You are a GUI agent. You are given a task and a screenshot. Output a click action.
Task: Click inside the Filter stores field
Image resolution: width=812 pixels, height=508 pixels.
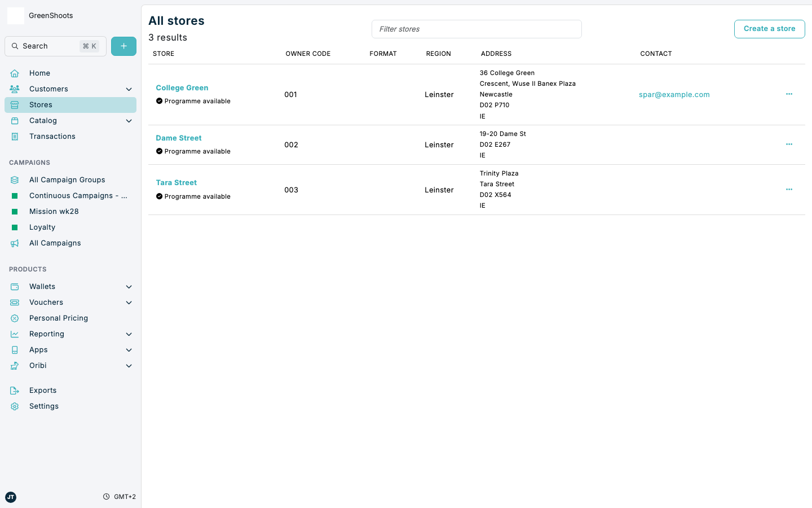476,29
